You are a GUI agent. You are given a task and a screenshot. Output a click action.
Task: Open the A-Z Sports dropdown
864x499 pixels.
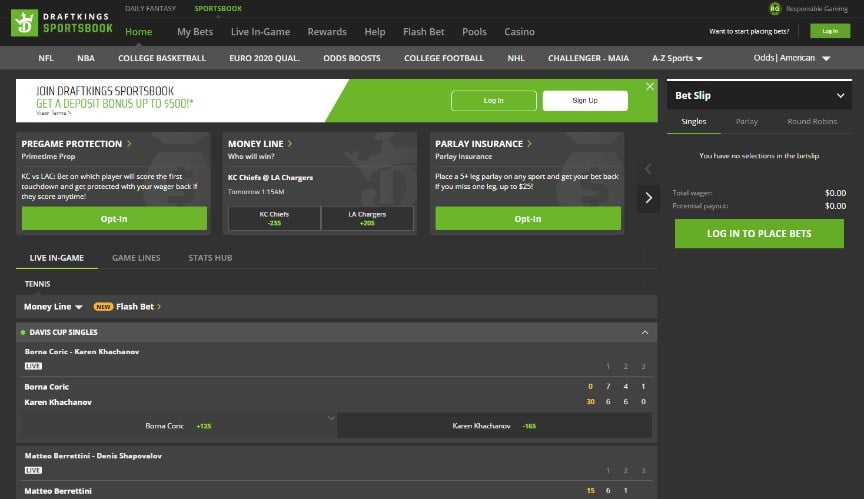(677, 58)
